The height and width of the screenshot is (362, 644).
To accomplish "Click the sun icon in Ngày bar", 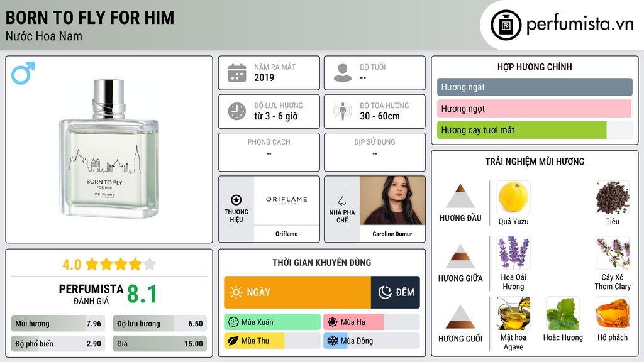I will point(236,292).
